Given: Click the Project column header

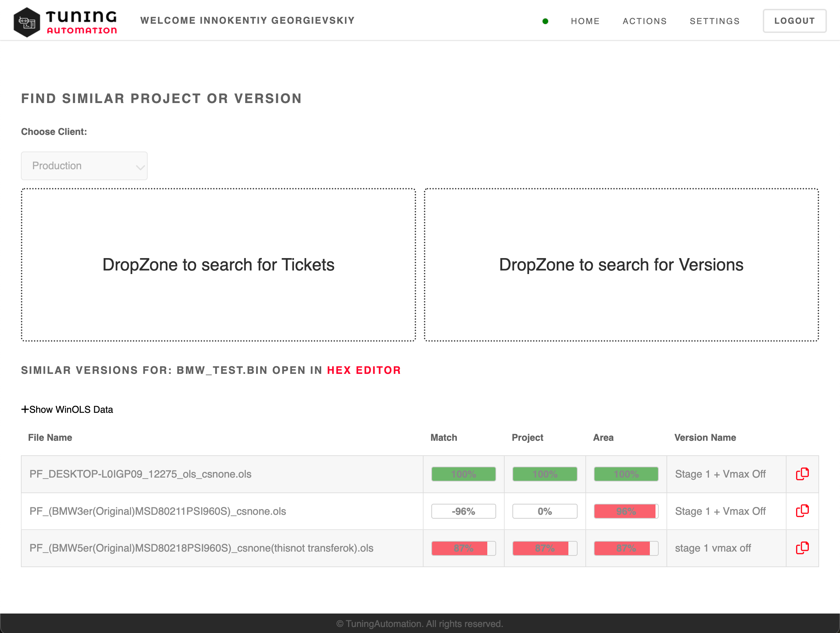Looking at the screenshot, I should point(527,438).
